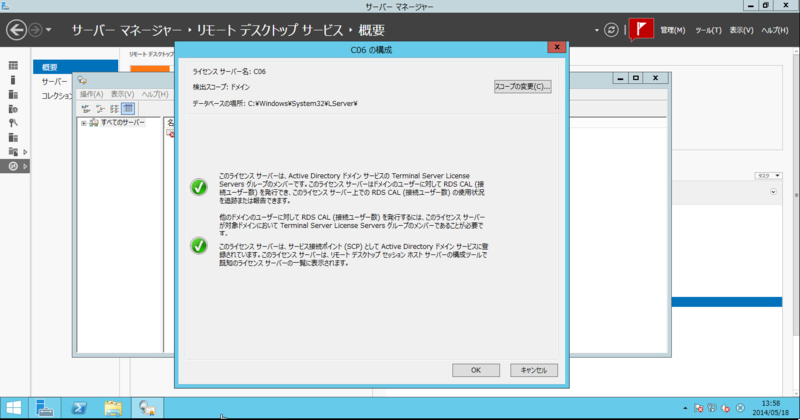Click the first view icon in licensing toolbar

tap(86, 108)
